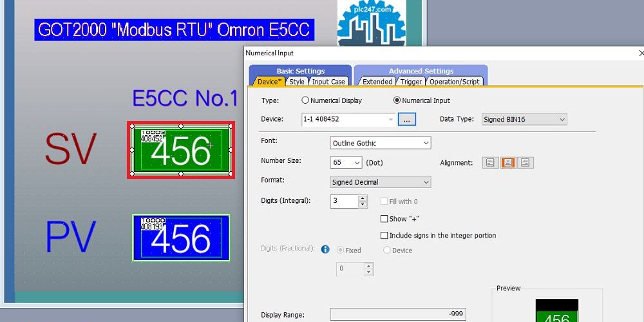This screenshot has width=644, height=322.
Task: Open the Style tab
Action: (296, 81)
